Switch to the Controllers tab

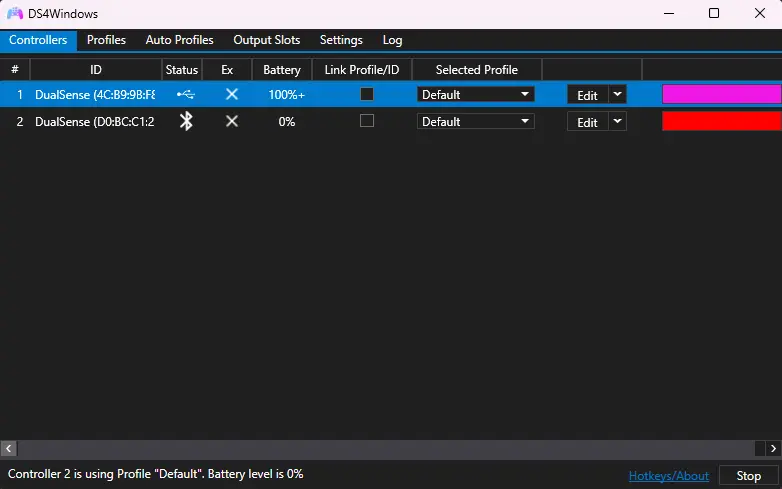[x=38, y=40]
